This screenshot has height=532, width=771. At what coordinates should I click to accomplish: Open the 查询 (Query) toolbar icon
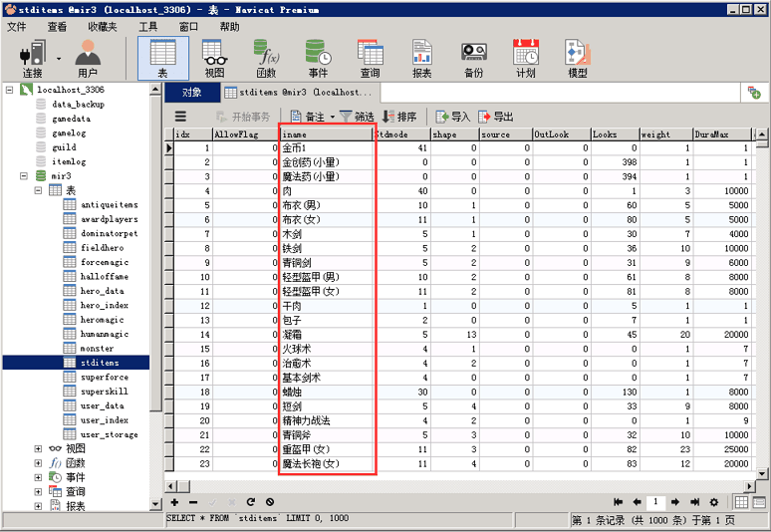(370, 58)
